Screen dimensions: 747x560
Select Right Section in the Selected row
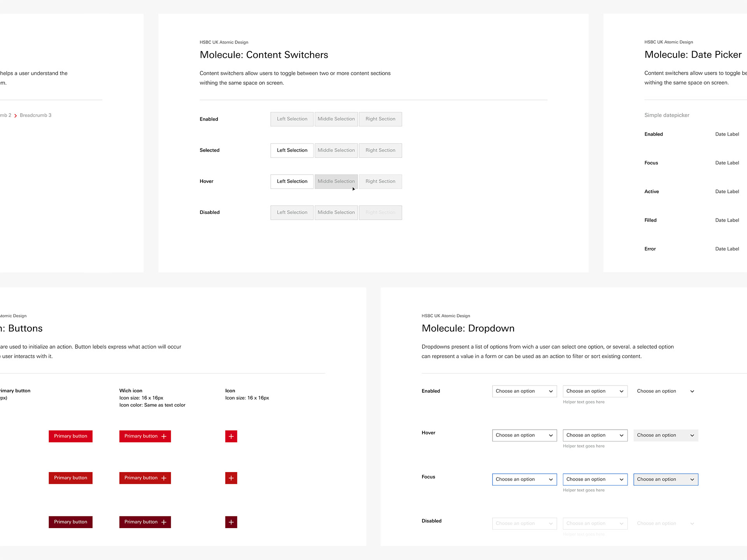click(381, 150)
